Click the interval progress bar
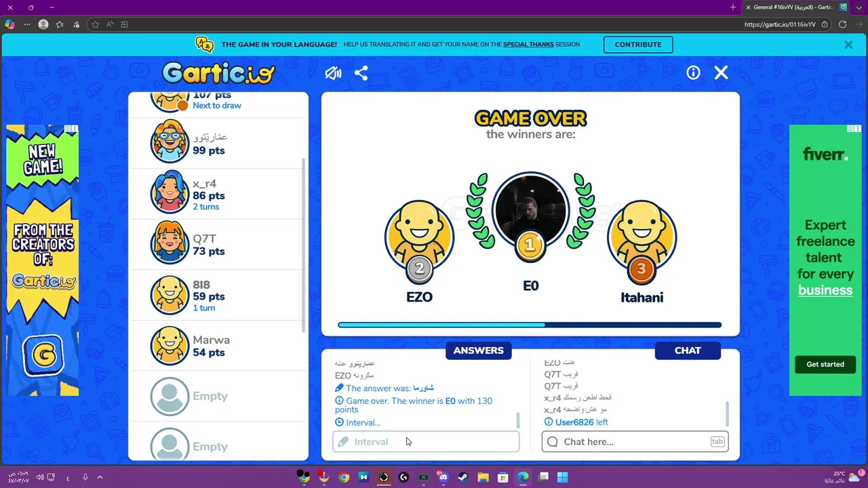 tap(530, 325)
